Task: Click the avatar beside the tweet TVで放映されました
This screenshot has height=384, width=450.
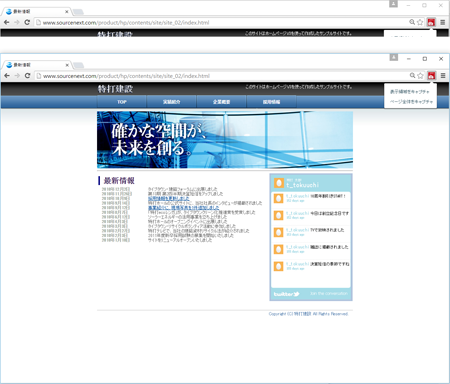Action: (278, 232)
